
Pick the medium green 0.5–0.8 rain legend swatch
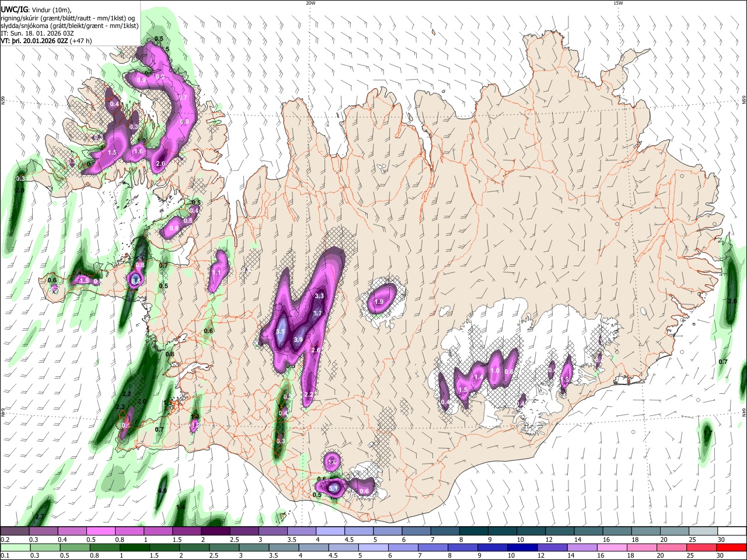click(75, 547)
